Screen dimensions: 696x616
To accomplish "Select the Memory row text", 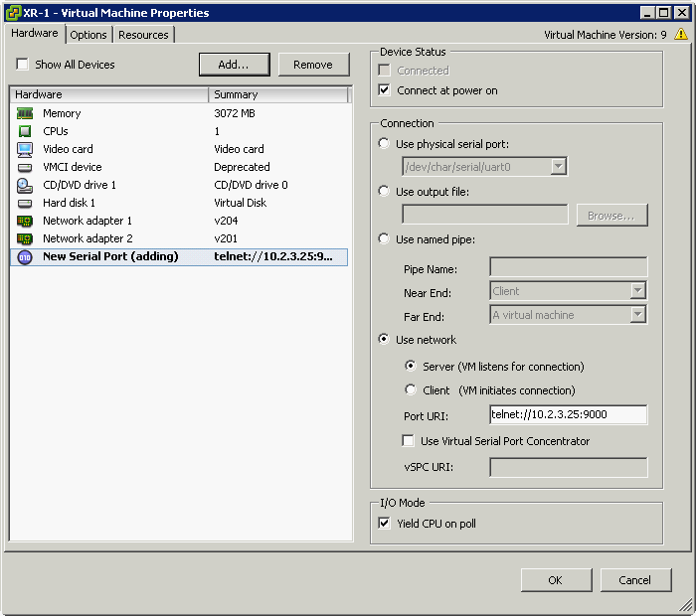I will coord(62,113).
